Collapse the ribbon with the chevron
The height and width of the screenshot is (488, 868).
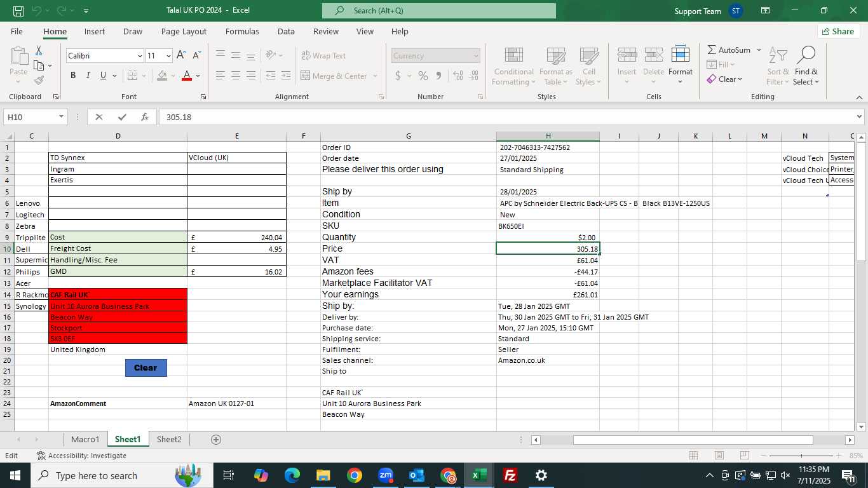pos(859,97)
